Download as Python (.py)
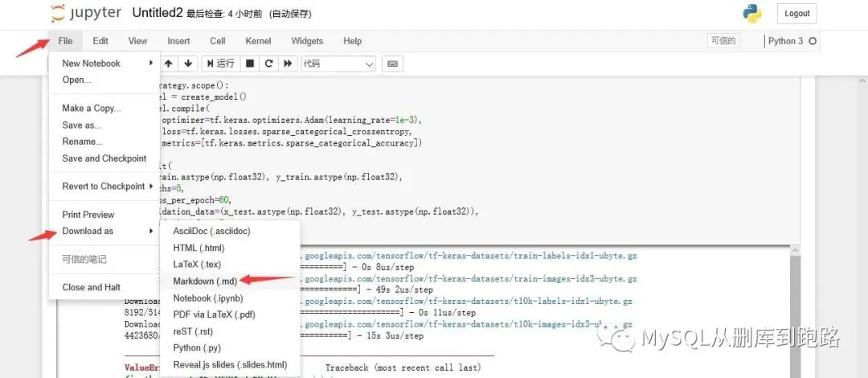 click(x=230, y=348)
